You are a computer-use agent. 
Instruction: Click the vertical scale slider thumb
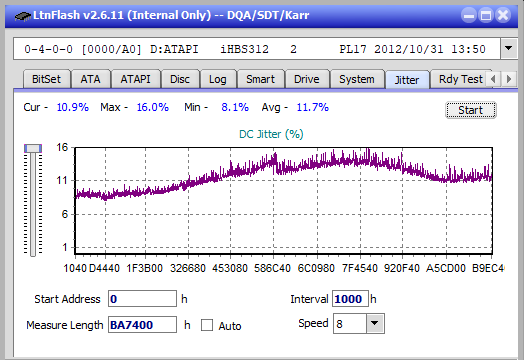(33, 148)
